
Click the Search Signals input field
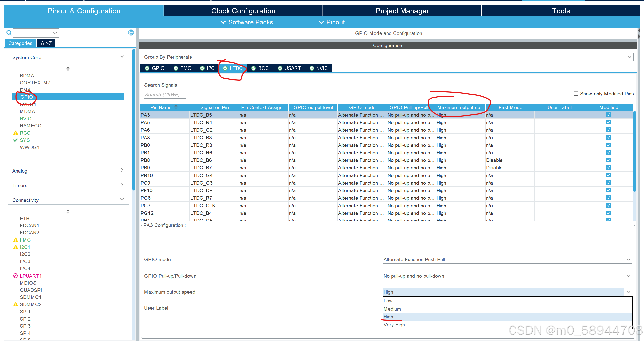click(x=165, y=95)
